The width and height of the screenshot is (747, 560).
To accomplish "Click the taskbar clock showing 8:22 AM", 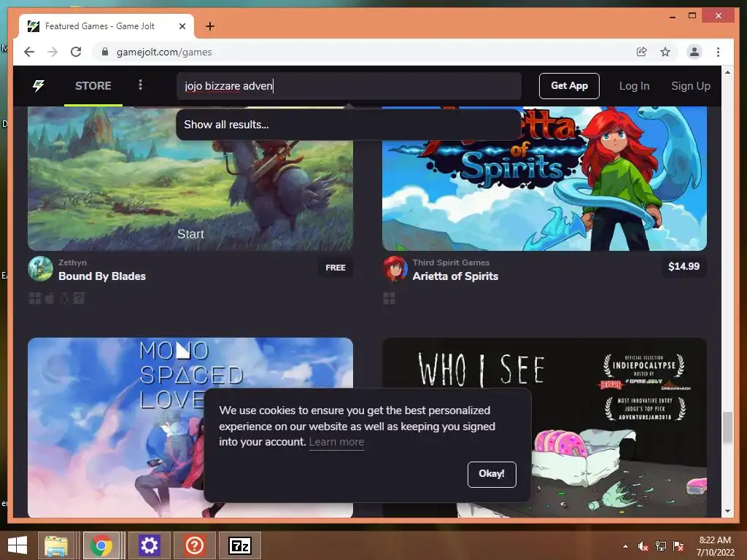I will click(715, 546).
